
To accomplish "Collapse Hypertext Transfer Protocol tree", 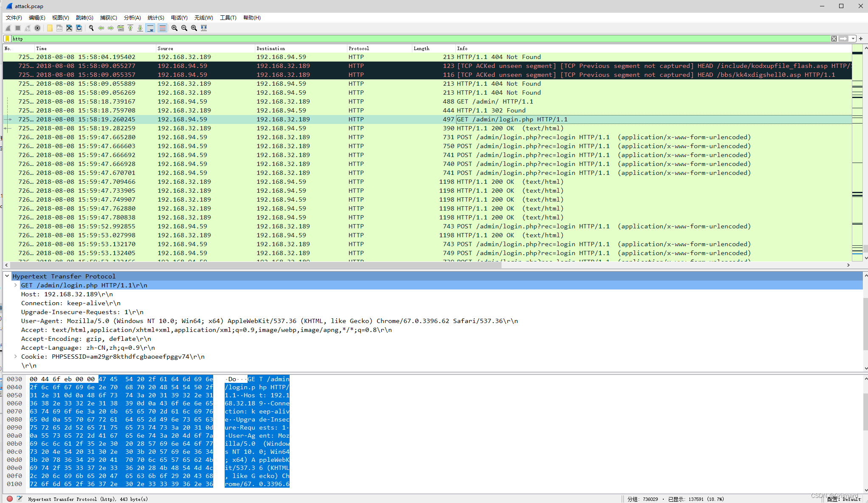I will point(7,276).
